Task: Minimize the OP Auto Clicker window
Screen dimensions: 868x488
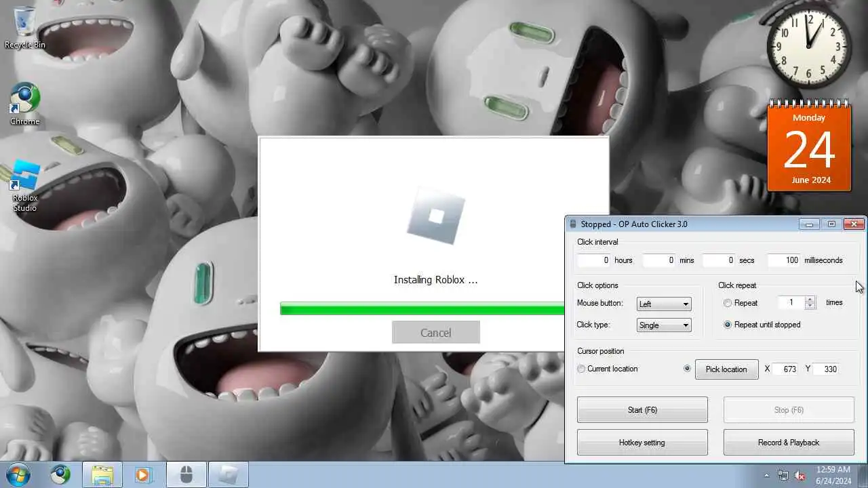Action: pos(809,224)
